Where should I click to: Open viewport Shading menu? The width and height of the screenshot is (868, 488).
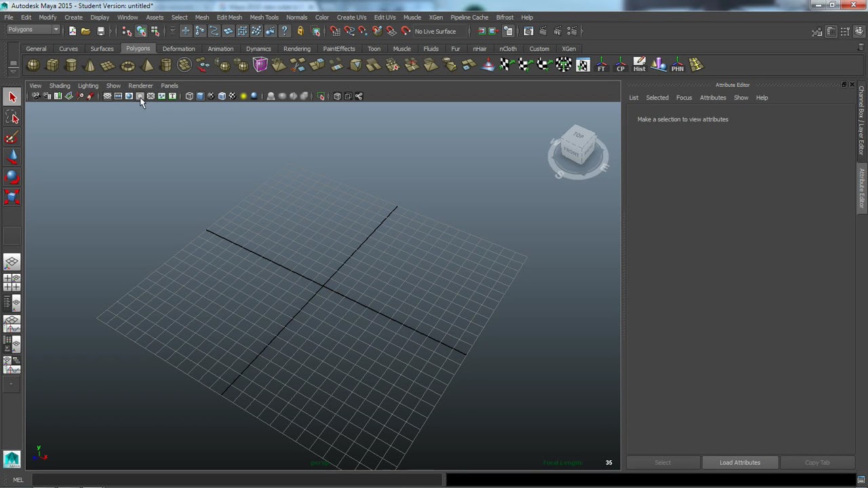[59, 86]
